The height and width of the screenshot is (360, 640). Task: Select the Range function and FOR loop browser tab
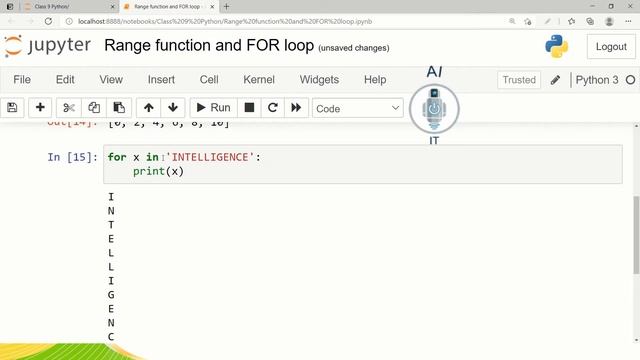pyautogui.click(x=167, y=7)
